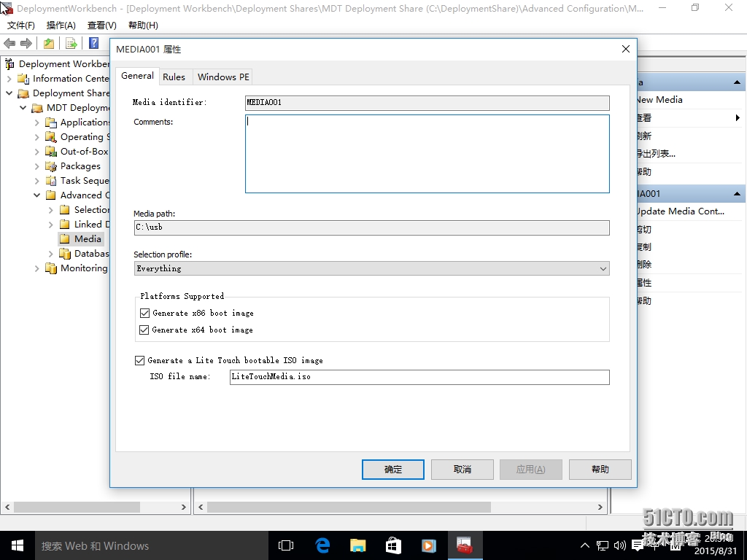
Task: Launch Microsoft Edge from taskbar
Action: click(x=322, y=545)
